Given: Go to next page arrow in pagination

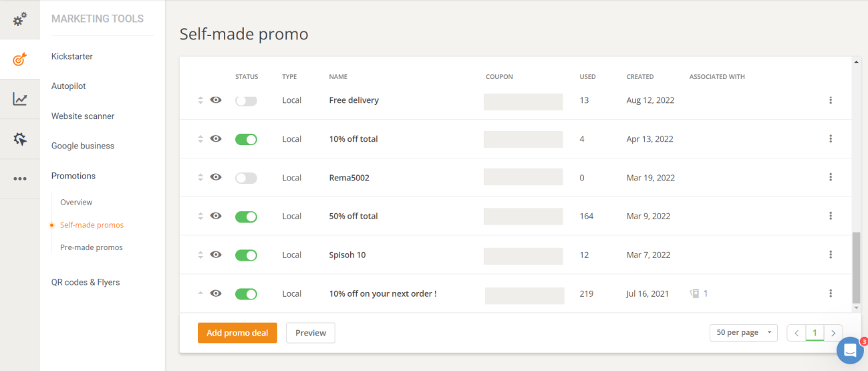Looking at the screenshot, I should point(833,332).
